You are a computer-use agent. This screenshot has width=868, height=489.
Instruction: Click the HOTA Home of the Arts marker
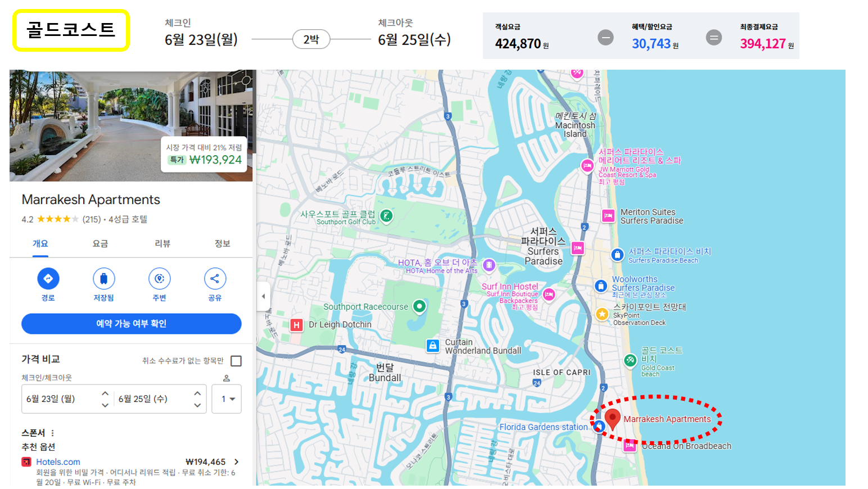489,265
